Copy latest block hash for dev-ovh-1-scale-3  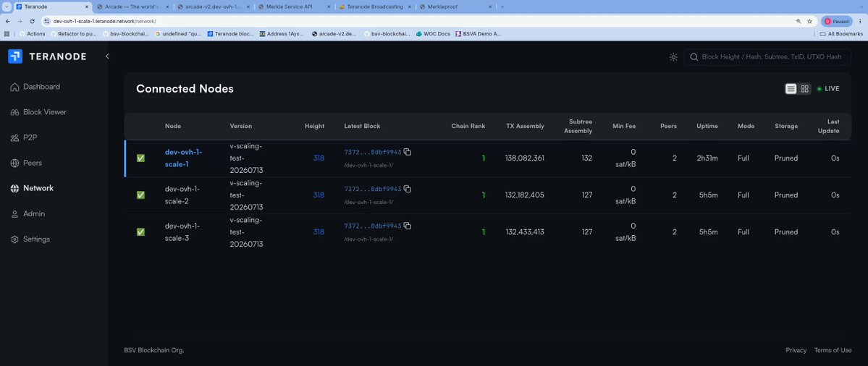408,226
